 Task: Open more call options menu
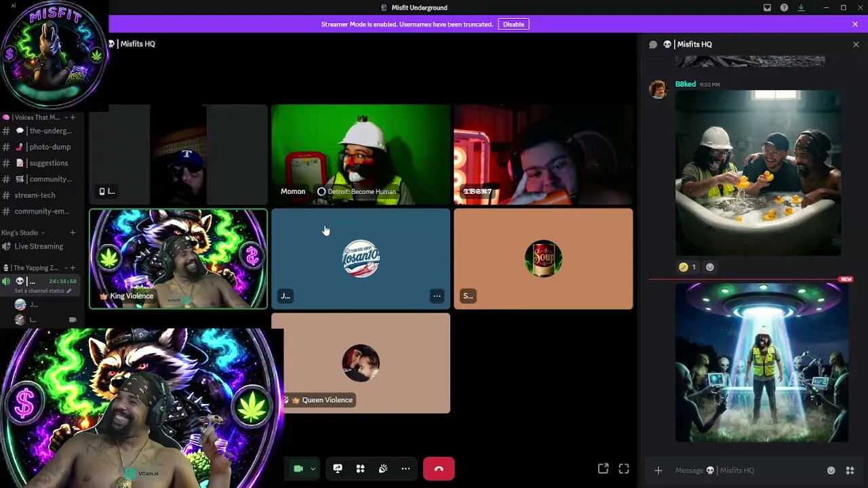(406, 468)
